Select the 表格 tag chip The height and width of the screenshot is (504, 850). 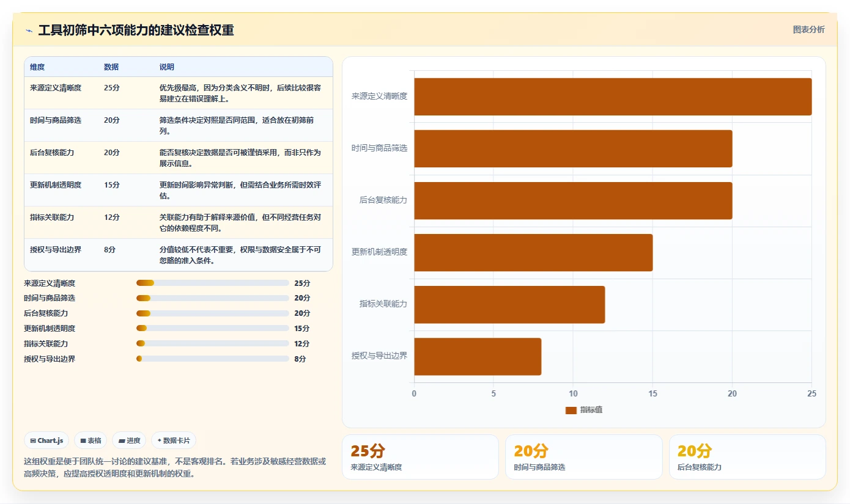(91, 440)
